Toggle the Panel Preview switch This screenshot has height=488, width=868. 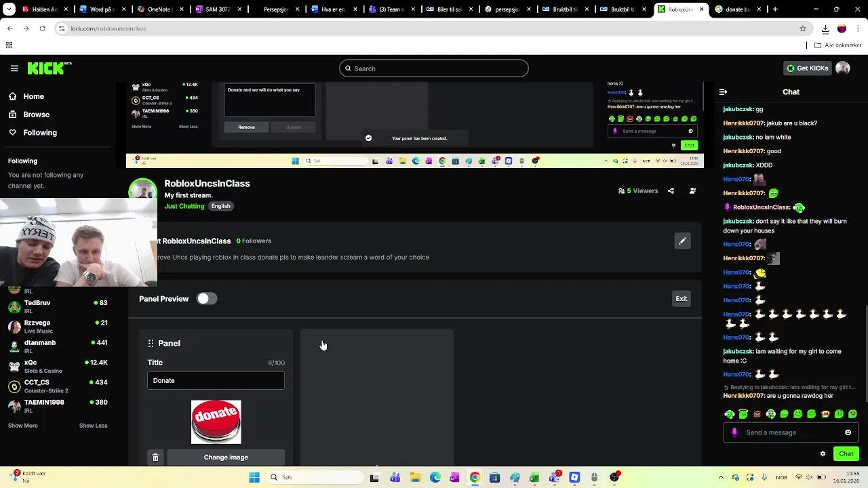[207, 299]
